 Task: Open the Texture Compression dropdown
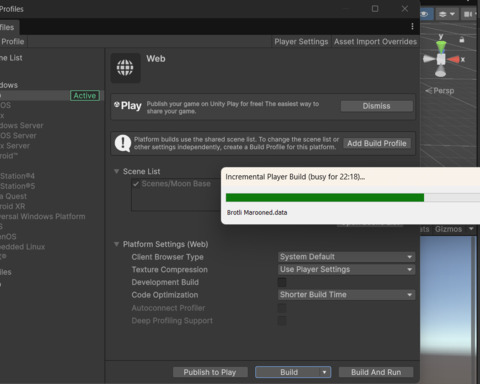[x=346, y=270]
